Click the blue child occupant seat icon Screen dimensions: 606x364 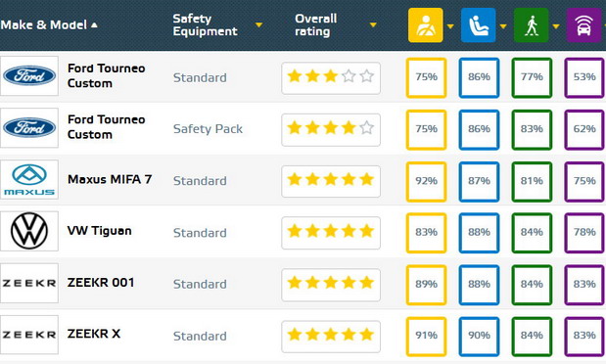coord(478,25)
